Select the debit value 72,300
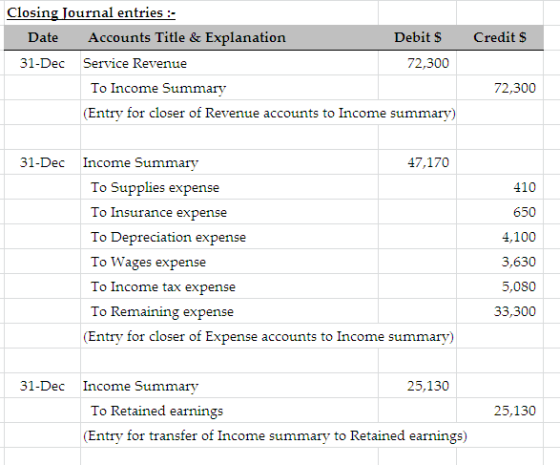Image resolution: width=560 pixels, height=465 pixels. click(x=428, y=63)
